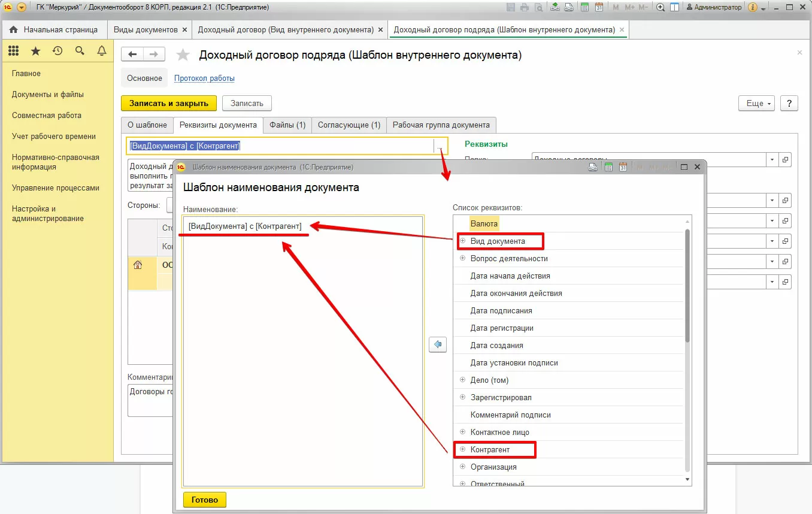
Task: Go back with the left arrow button
Action: pyautogui.click(x=132, y=55)
